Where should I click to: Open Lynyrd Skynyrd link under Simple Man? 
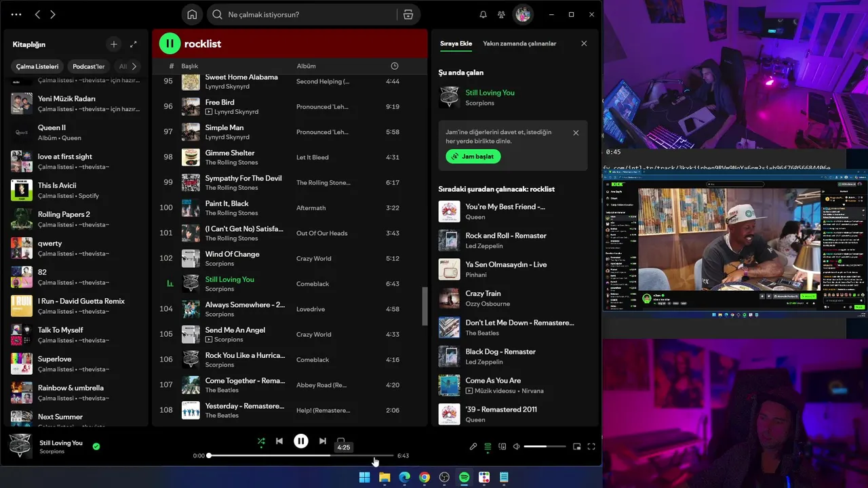227,137
